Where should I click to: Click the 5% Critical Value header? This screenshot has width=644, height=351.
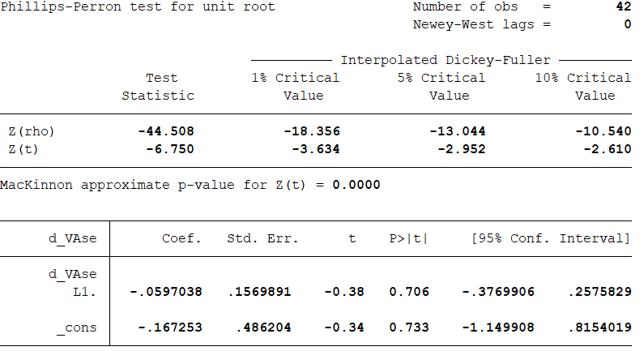445,87
